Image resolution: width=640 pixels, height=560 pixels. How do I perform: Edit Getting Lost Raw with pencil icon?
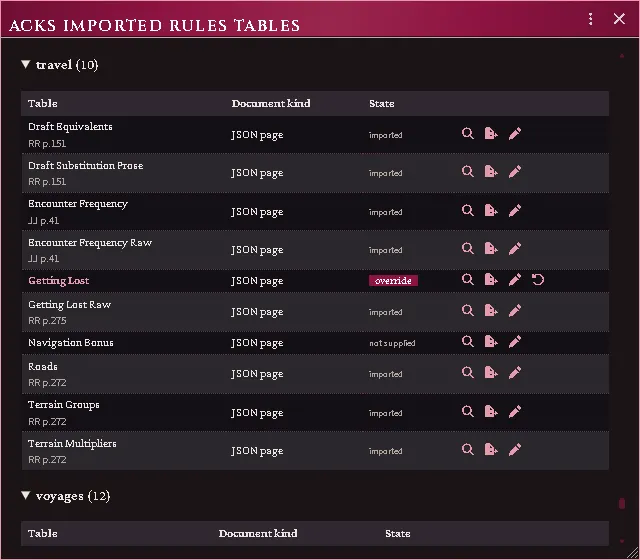[x=515, y=311]
